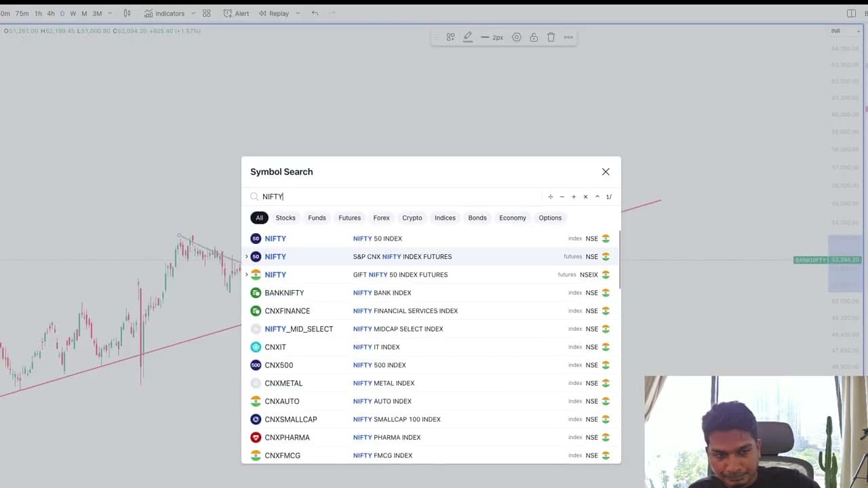Select the Forex filter tab
Image resolution: width=868 pixels, height=488 pixels.
tap(381, 218)
